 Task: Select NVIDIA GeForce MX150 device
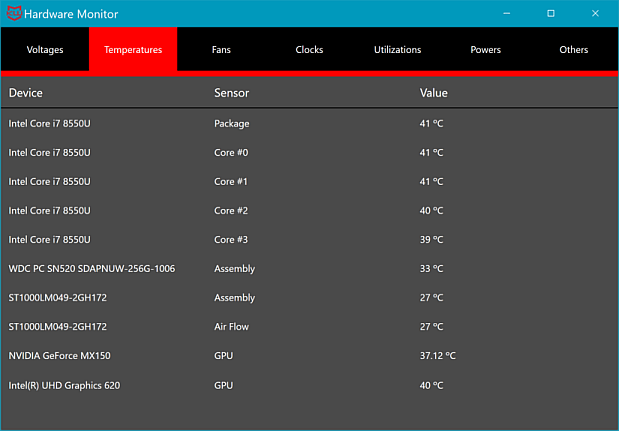(x=60, y=356)
